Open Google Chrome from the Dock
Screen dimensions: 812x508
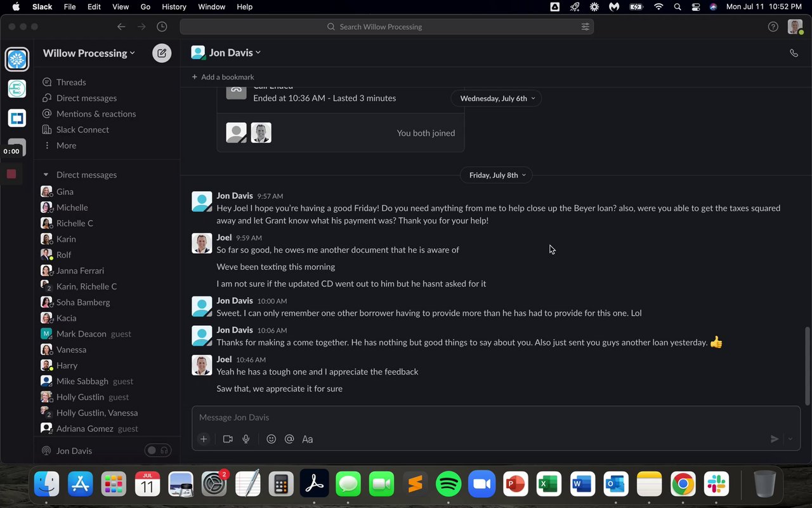(x=683, y=485)
